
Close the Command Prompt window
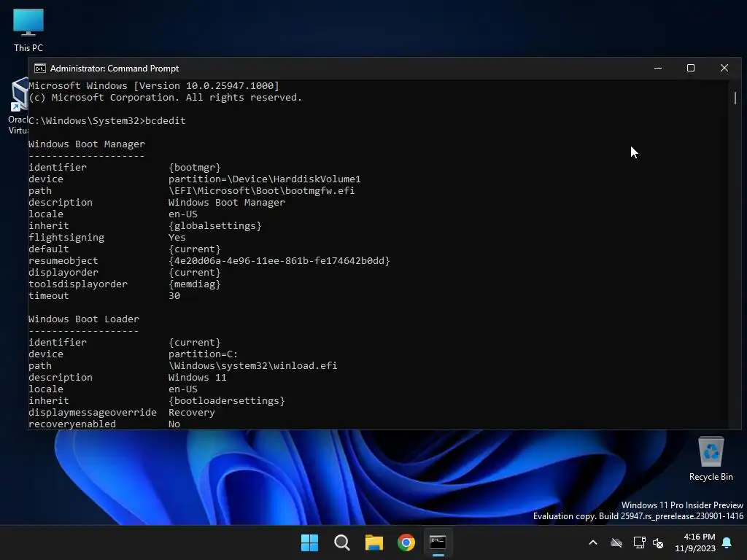[724, 68]
